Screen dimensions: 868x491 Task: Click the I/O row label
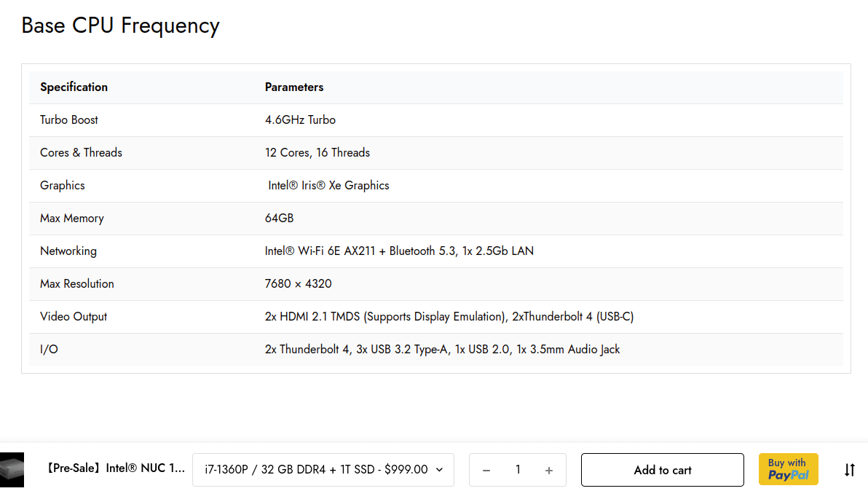tap(49, 349)
